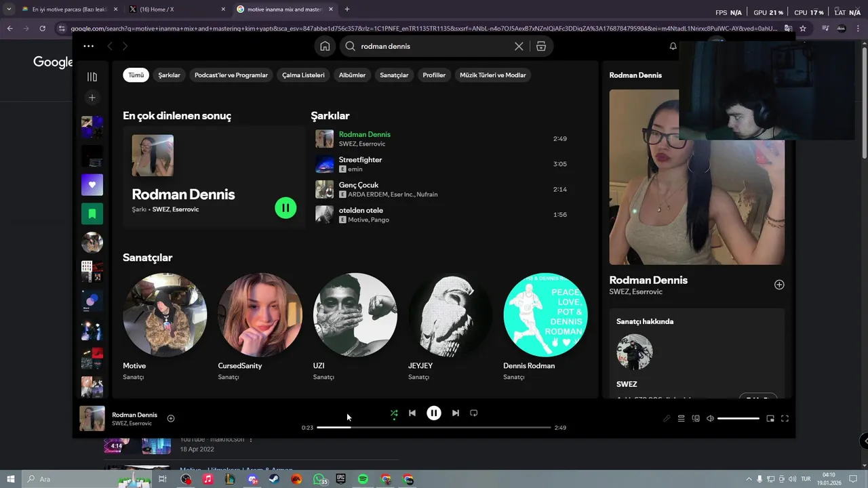Image resolution: width=868 pixels, height=488 pixels.
Task: Select Müzik Türleri ve Modlar filter
Action: tap(493, 75)
